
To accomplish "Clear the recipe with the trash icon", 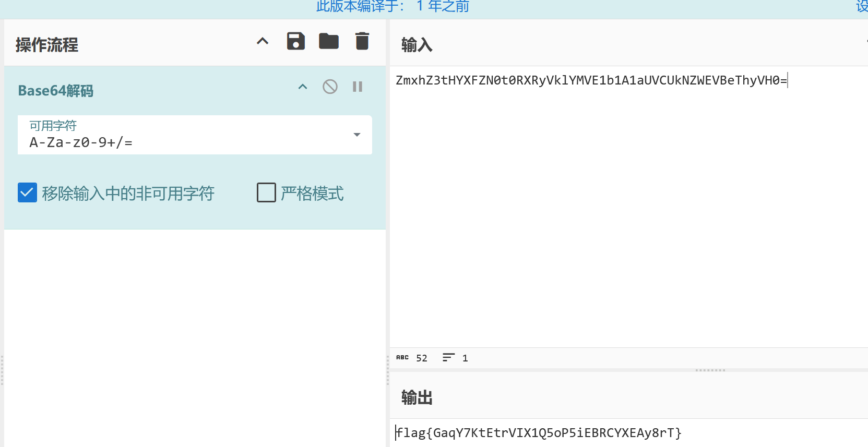I will [362, 41].
